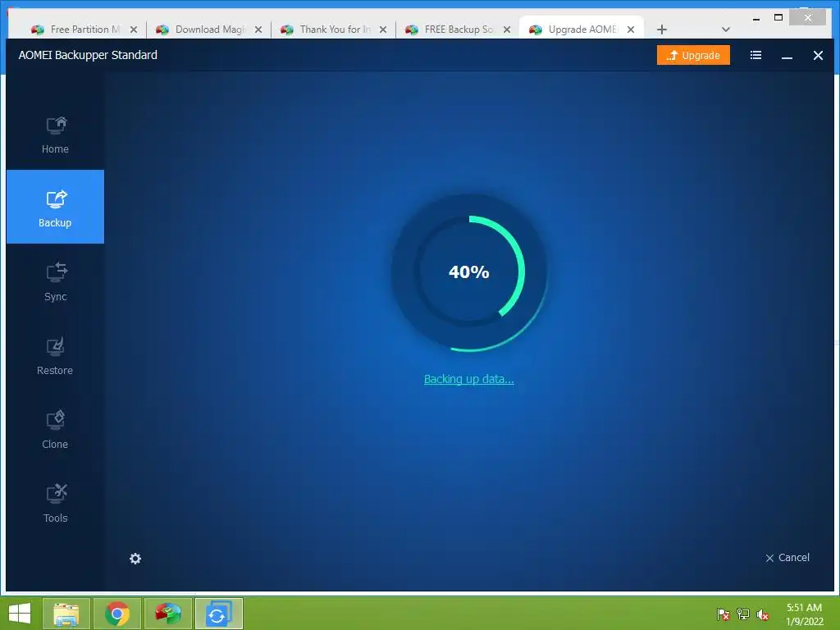Click the 'Backing up data...' link

pos(468,379)
